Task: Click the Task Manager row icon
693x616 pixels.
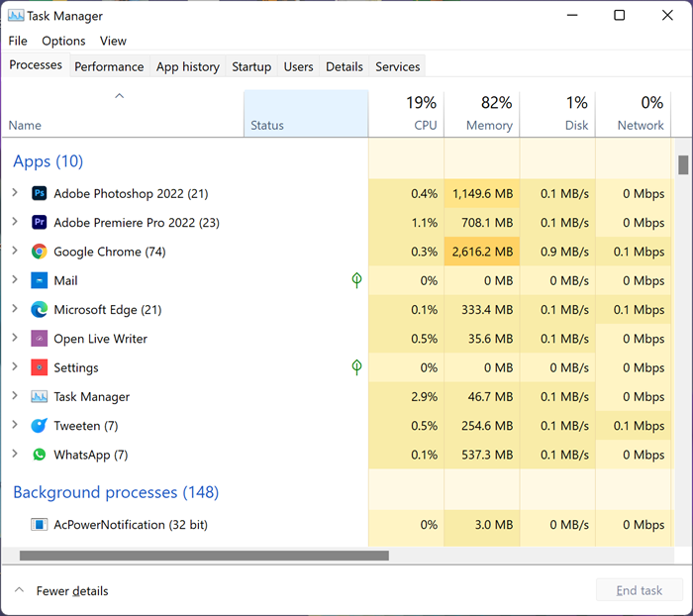Action: 39,396
